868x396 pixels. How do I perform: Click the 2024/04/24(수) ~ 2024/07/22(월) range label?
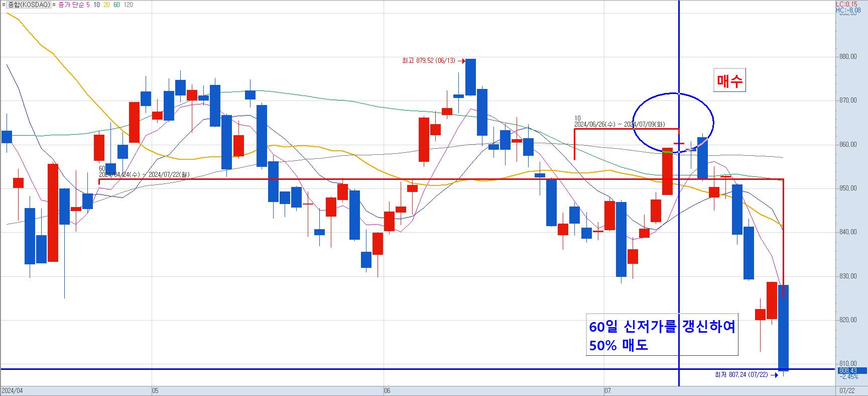[145, 174]
